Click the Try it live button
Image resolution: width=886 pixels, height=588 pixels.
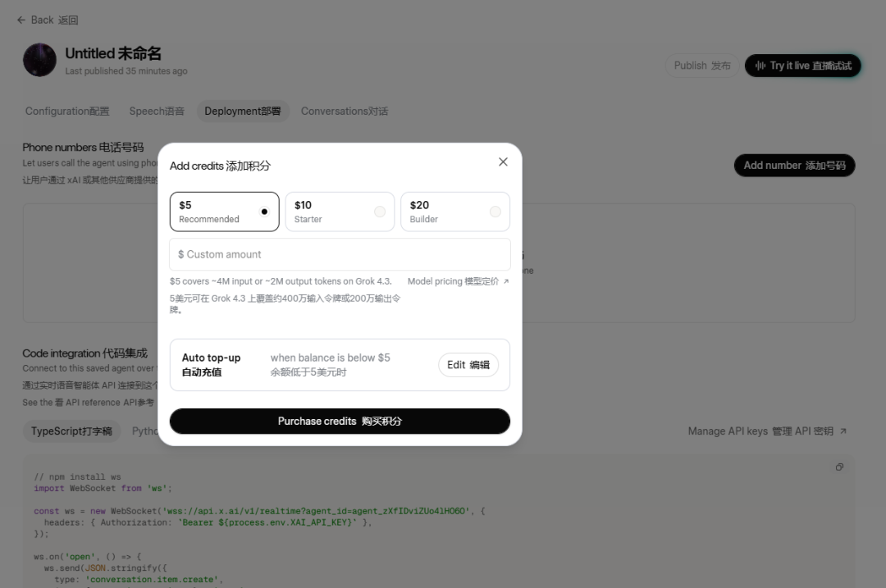coord(803,66)
